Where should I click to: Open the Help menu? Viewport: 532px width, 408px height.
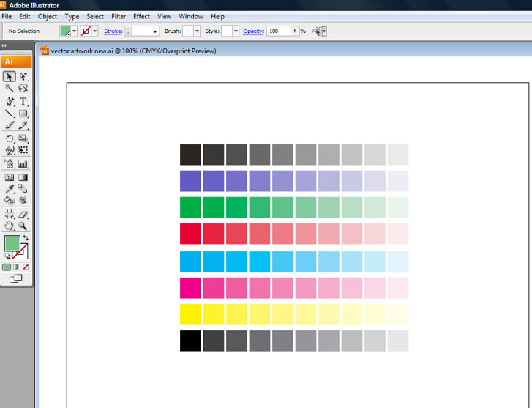coord(217,16)
